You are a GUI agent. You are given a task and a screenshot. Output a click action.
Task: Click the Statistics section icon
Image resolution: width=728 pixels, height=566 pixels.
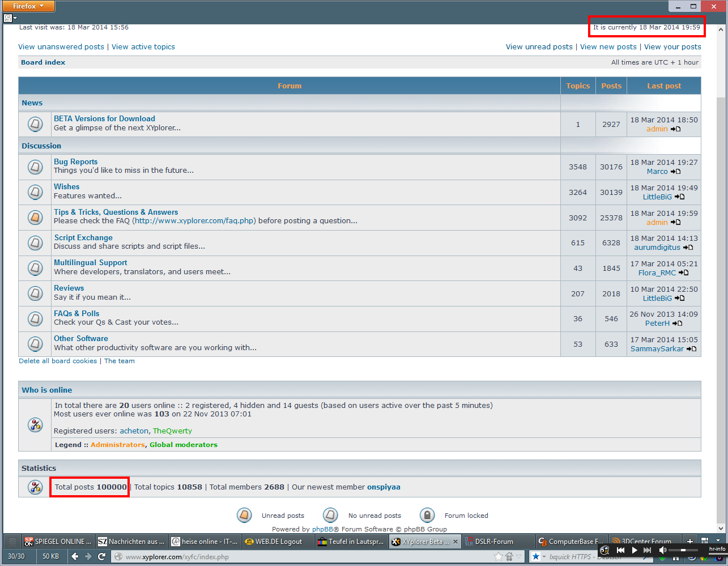point(35,487)
